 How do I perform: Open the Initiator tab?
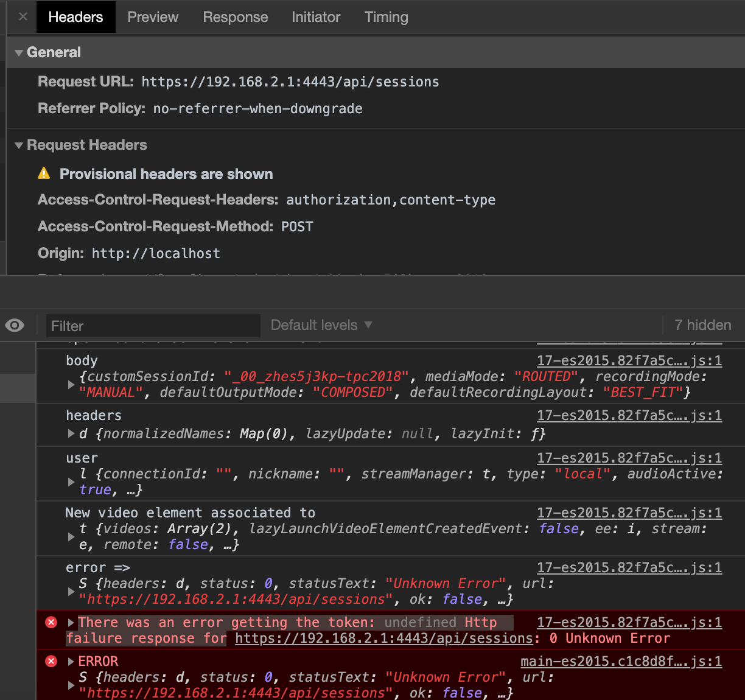click(315, 17)
